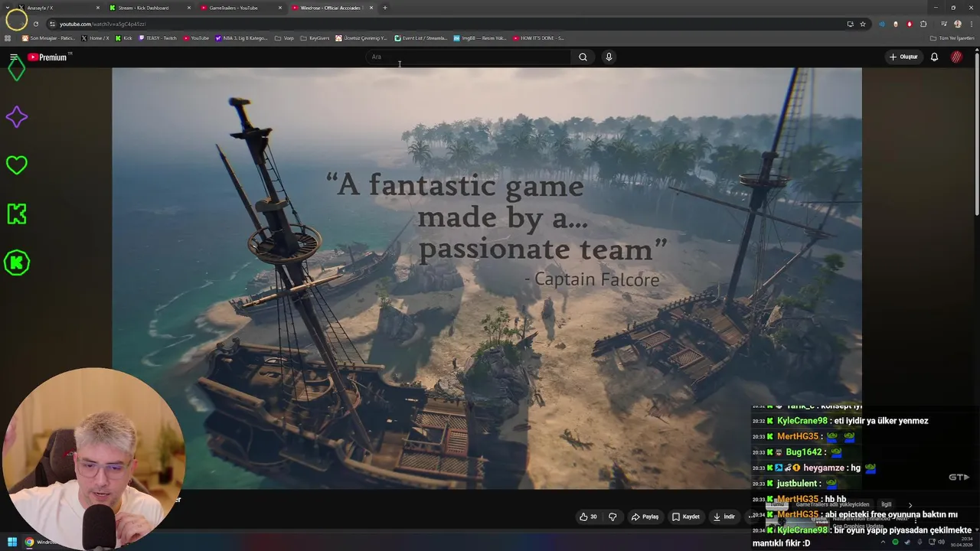The width and height of the screenshot is (980, 551).
Task: Click justbulent username in chat
Action: click(799, 484)
